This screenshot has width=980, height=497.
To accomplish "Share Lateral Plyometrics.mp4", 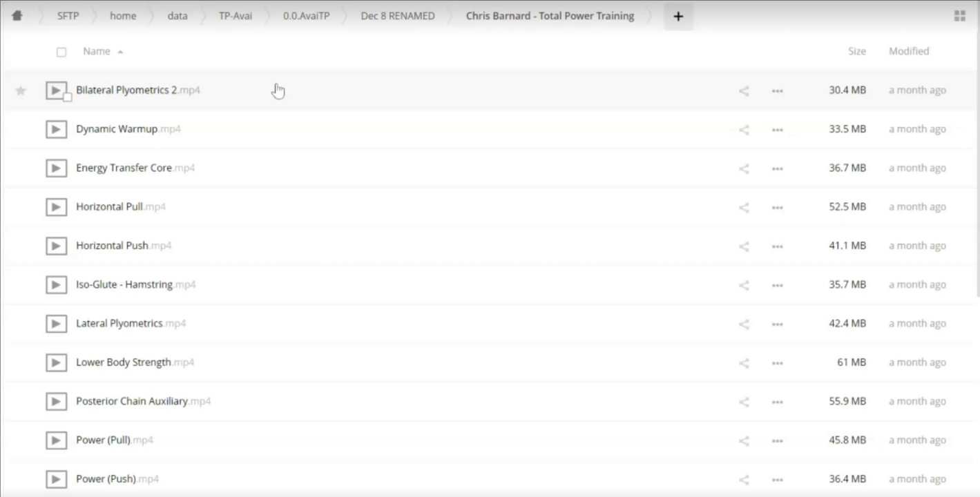I will click(744, 324).
